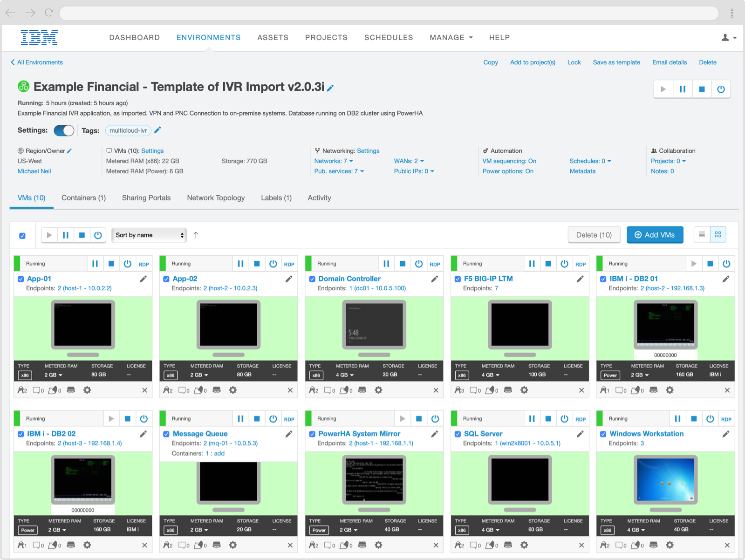Click Save as template link

(616, 62)
